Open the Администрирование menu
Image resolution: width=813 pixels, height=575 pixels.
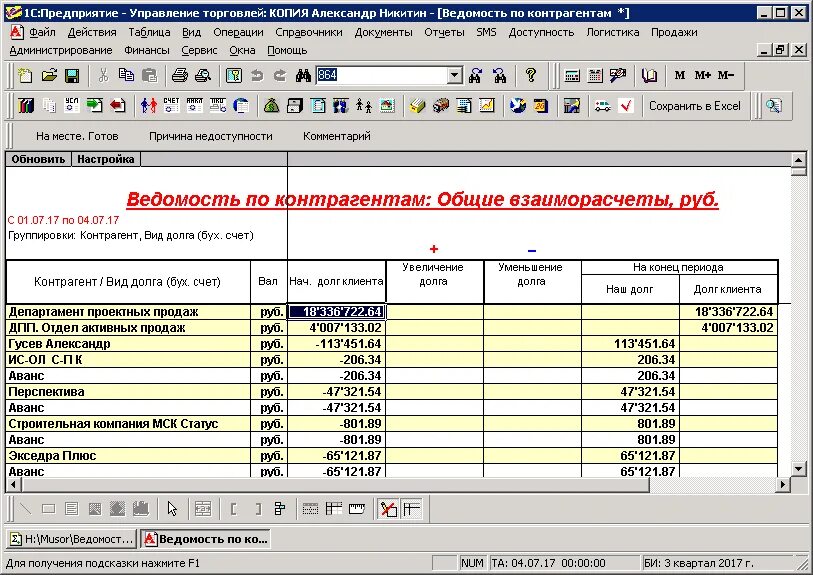(61, 50)
